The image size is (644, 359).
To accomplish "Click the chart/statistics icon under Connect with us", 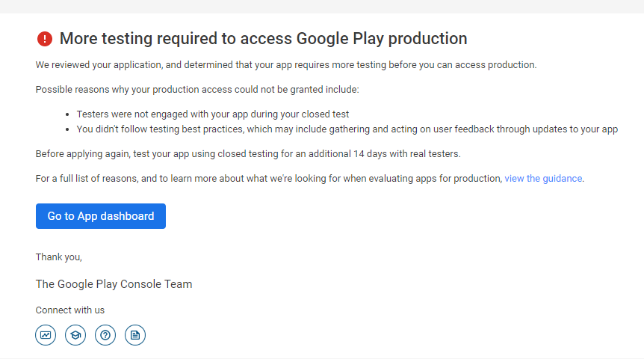I will click(46, 335).
